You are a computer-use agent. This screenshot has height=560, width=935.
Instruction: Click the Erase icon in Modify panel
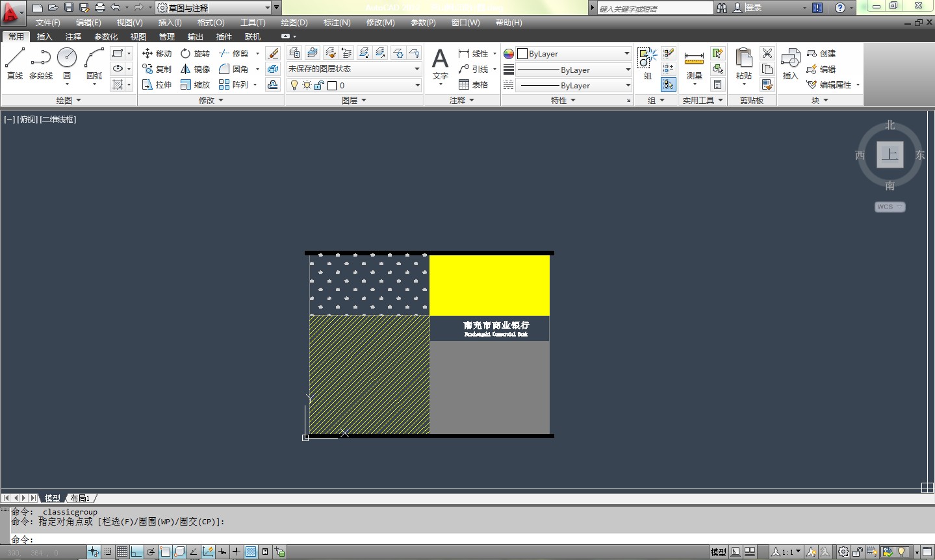273,53
